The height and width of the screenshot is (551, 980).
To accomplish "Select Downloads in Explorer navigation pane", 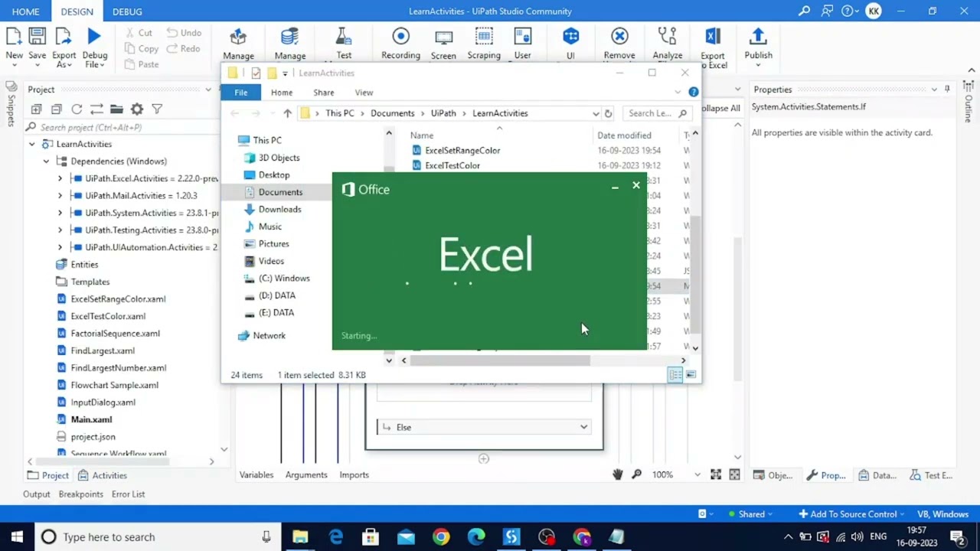I will pyautogui.click(x=279, y=209).
